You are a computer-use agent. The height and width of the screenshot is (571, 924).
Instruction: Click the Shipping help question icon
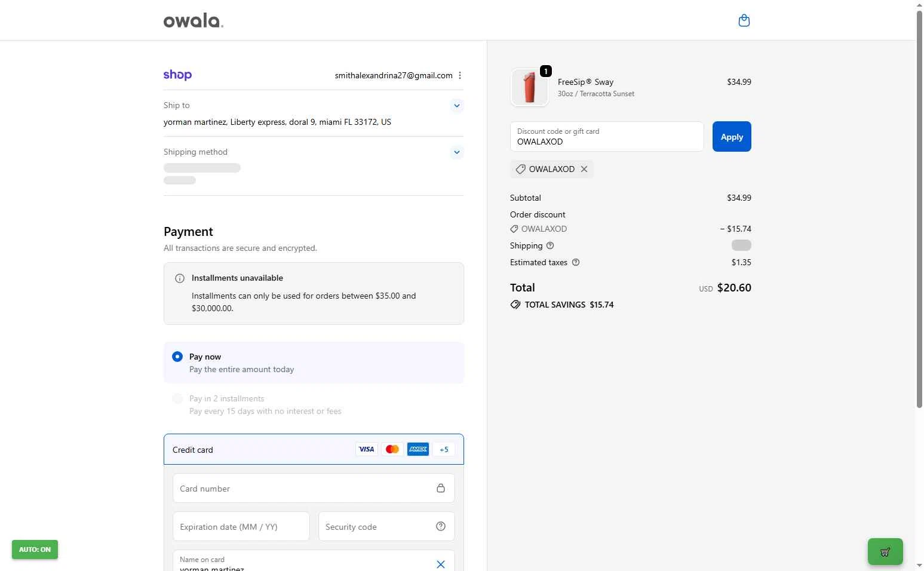coord(550,245)
